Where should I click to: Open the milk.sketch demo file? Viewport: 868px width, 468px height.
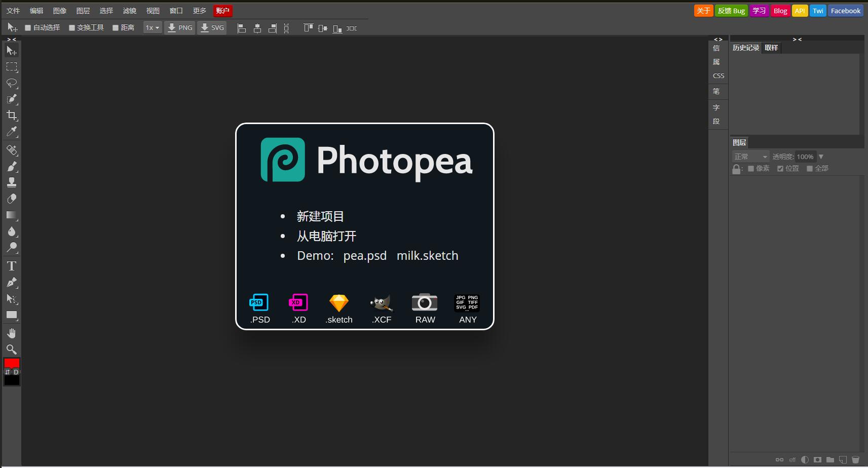tap(427, 256)
